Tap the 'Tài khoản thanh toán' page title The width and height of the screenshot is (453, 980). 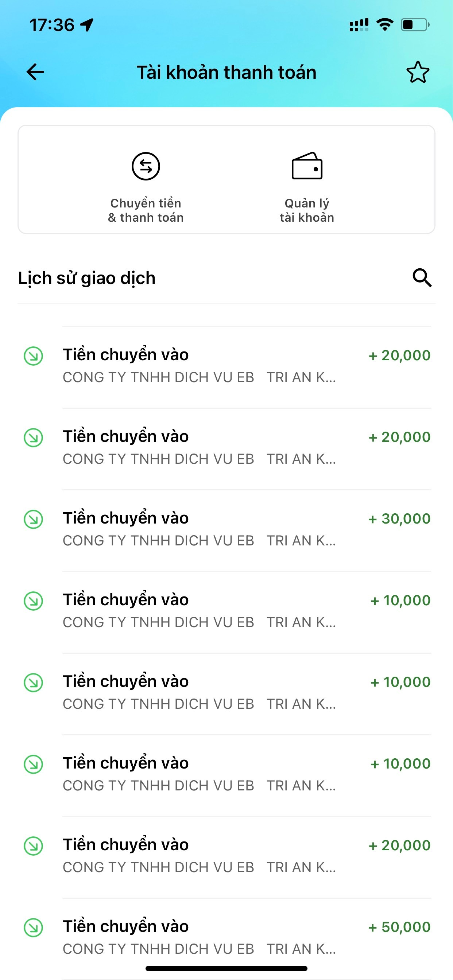pyautogui.click(x=226, y=72)
